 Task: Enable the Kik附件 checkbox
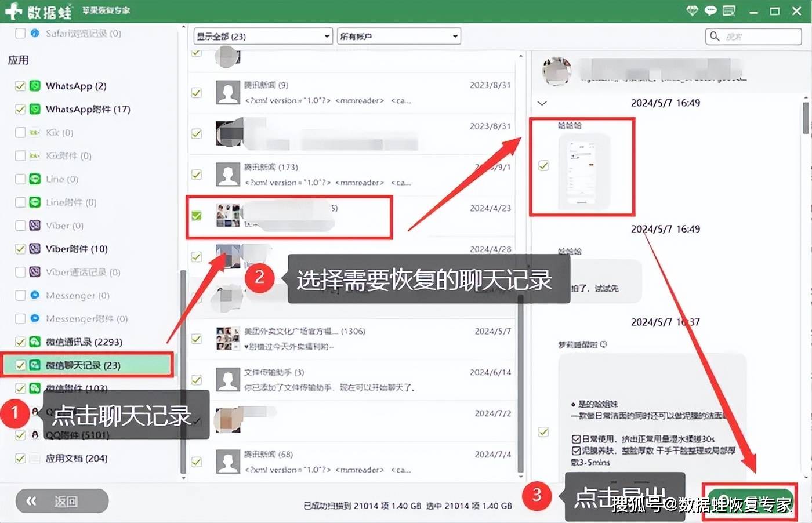(x=21, y=155)
